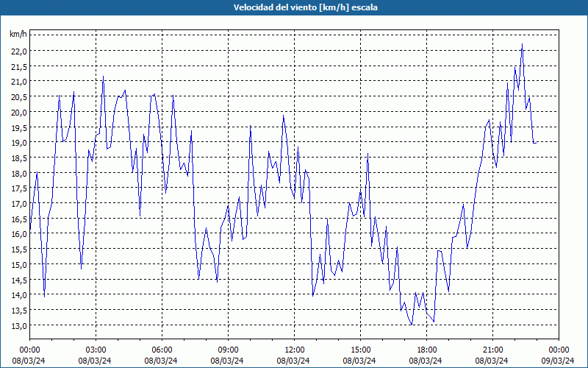Click the 18:00 time axis label
588x368 pixels.
427,350
